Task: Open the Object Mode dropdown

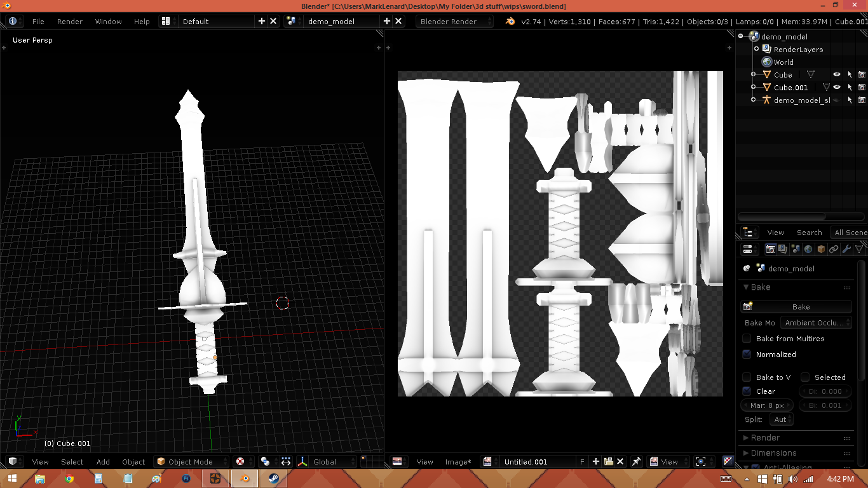Action: point(192,462)
